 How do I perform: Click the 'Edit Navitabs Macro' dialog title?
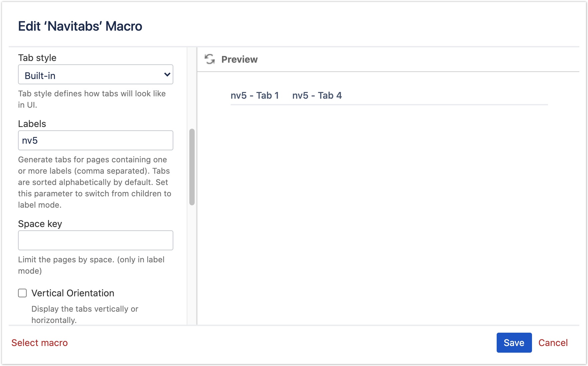80,26
